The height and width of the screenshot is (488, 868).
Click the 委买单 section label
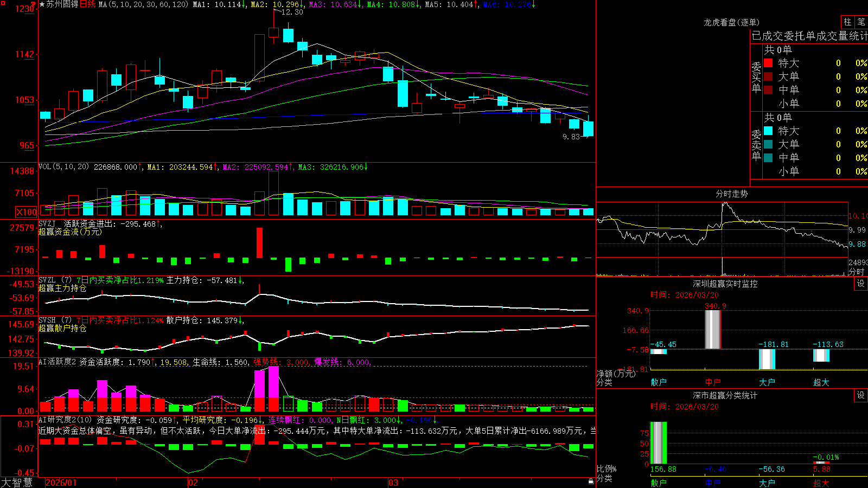(x=756, y=77)
